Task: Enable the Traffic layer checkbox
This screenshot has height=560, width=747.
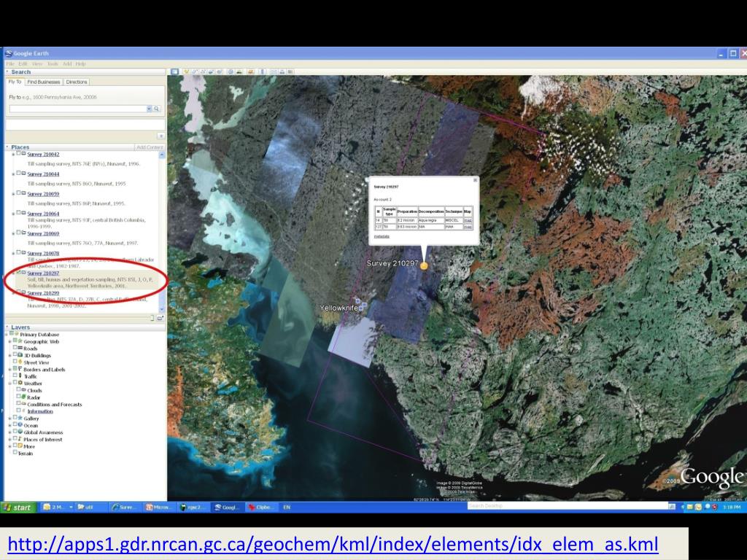Action: pos(15,376)
